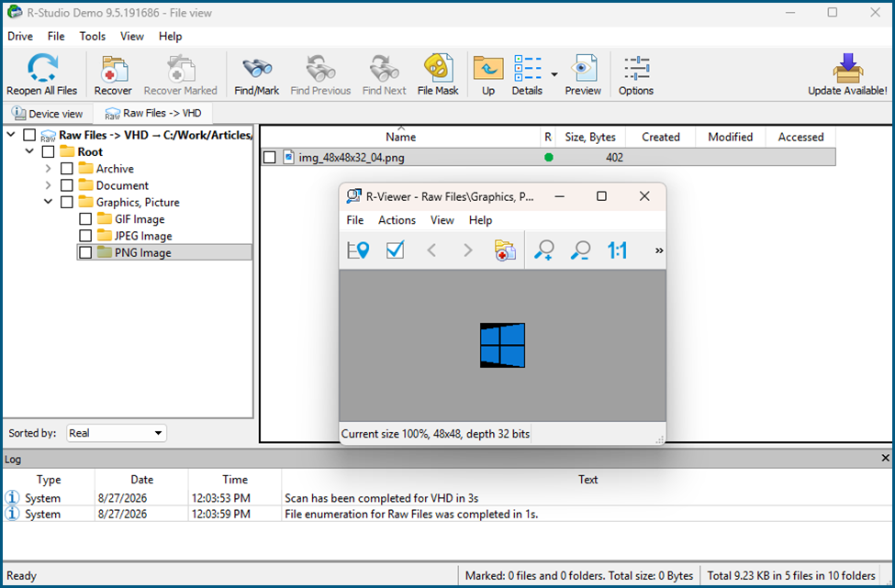
Task: Expand the Archive tree node
Action: click(49, 169)
